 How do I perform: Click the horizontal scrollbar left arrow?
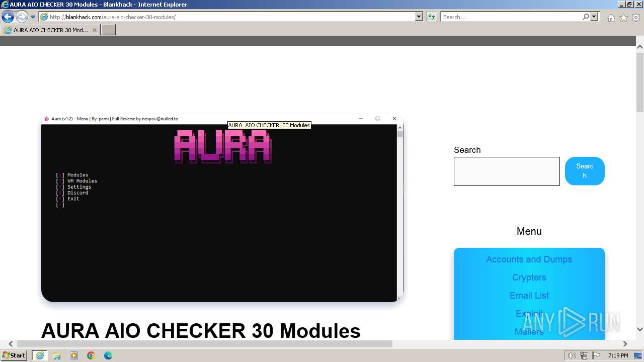coord(11,344)
